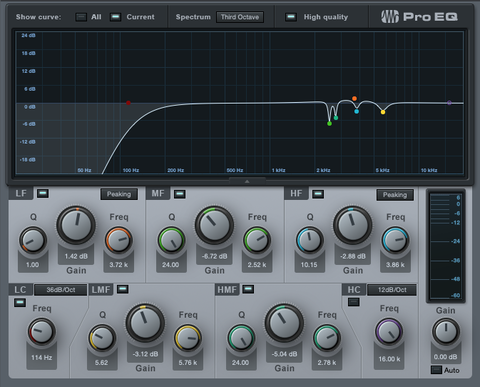480x387 pixels.
Task: Select the cyan HF node on the curve
Action: pos(357,111)
